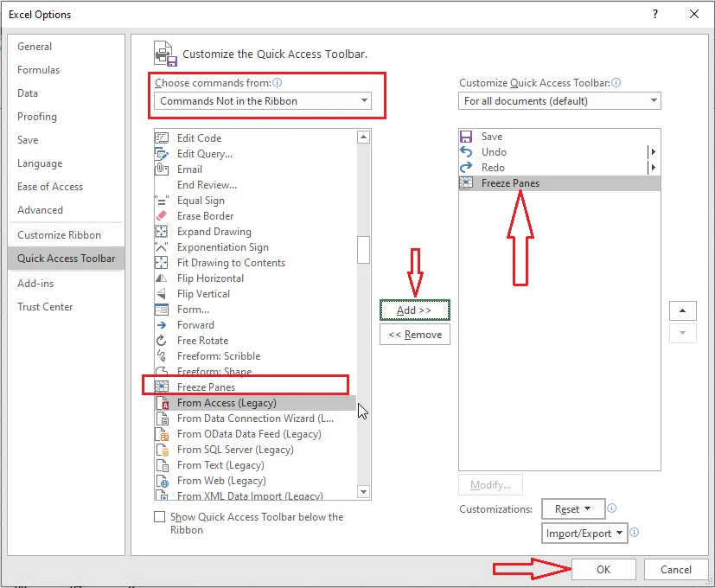Expand the Undo submenu arrow
The width and height of the screenshot is (715, 588).
coord(653,152)
